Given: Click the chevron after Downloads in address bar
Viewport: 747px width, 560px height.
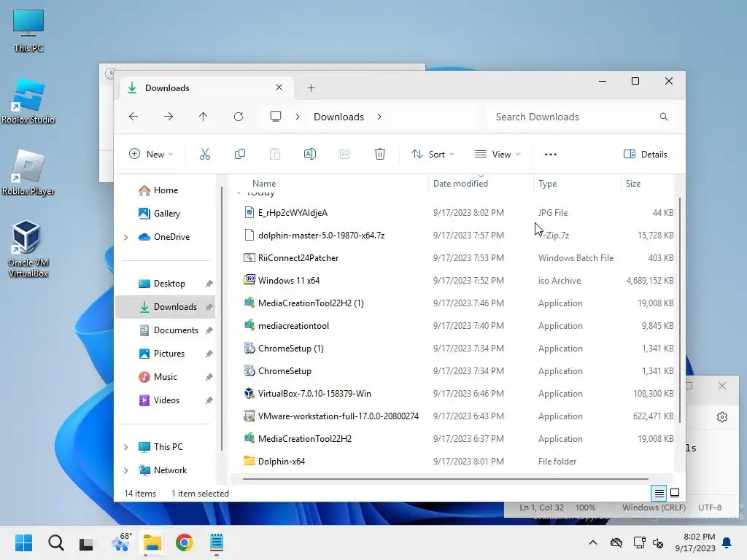Looking at the screenshot, I should pos(379,117).
